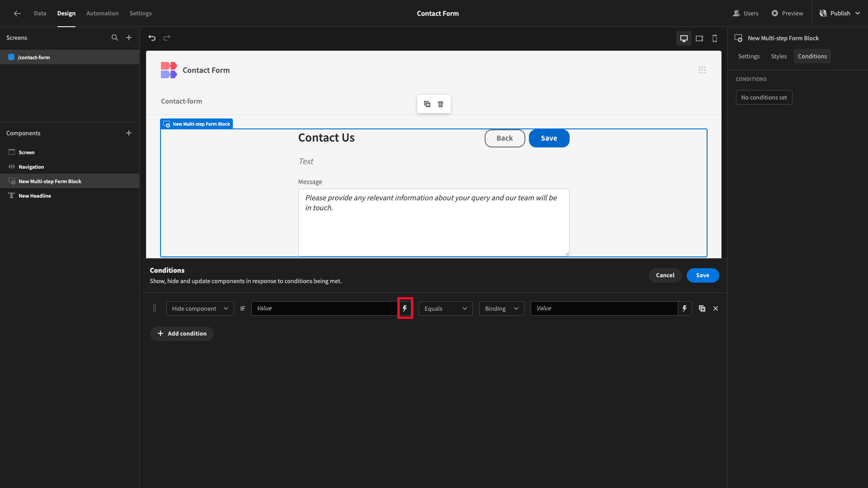Switch to mobile preview icon

coord(715,38)
